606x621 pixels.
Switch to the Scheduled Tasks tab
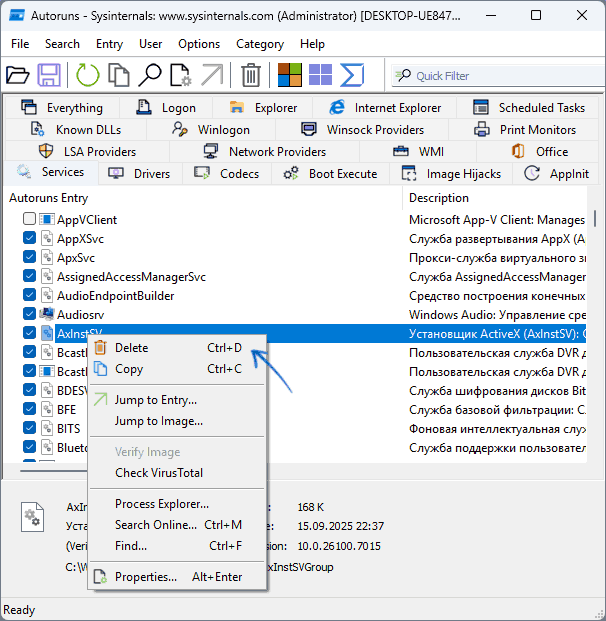point(530,108)
